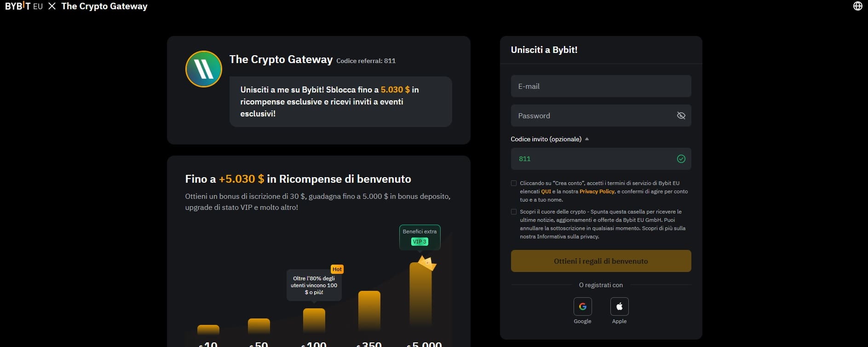The image size is (868, 347).
Task: Click the $100 reward bar
Action: coord(314,321)
